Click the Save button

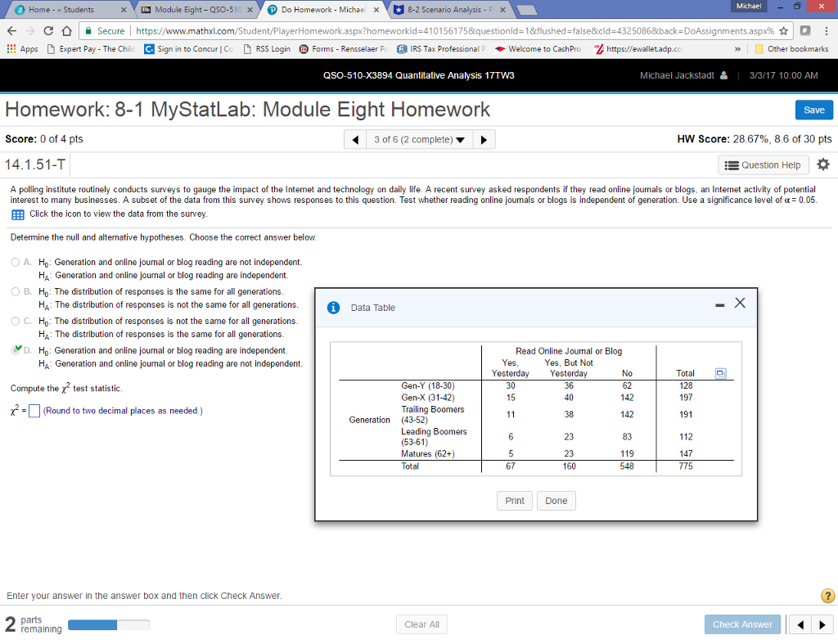(x=814, y=110)
